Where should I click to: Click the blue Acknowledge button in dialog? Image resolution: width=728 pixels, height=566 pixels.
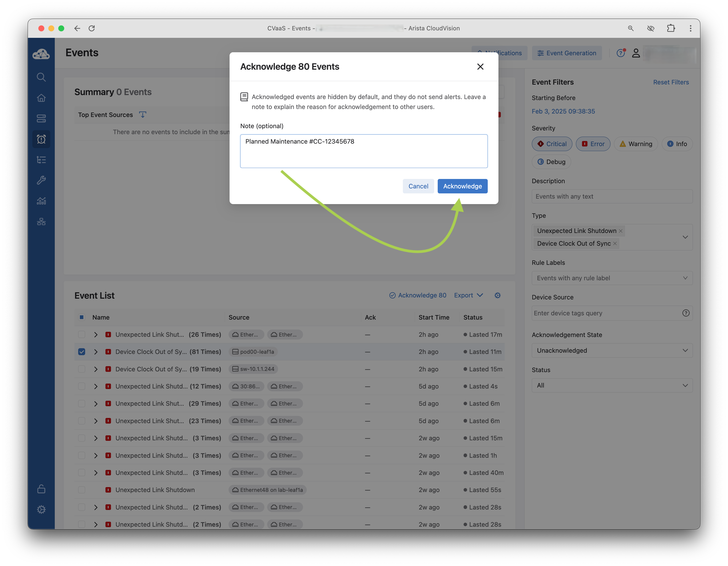coord(462,186)
